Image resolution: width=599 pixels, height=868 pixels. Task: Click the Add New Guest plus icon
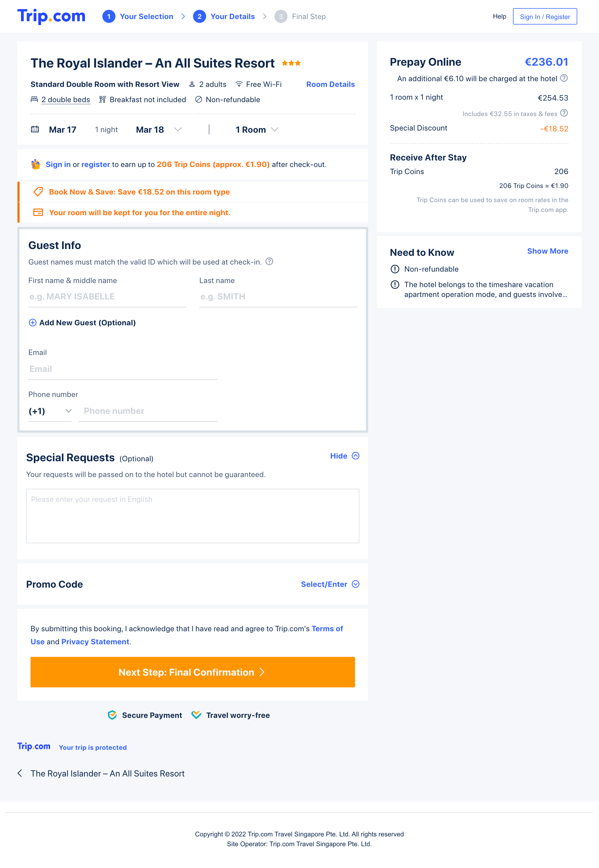coord(32,323)
